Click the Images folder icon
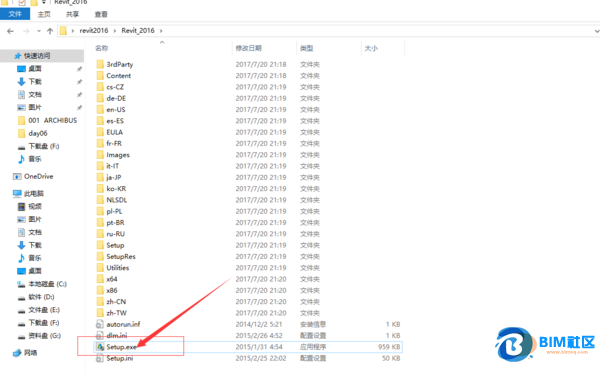600x374 pixels. tap(100, 155)
